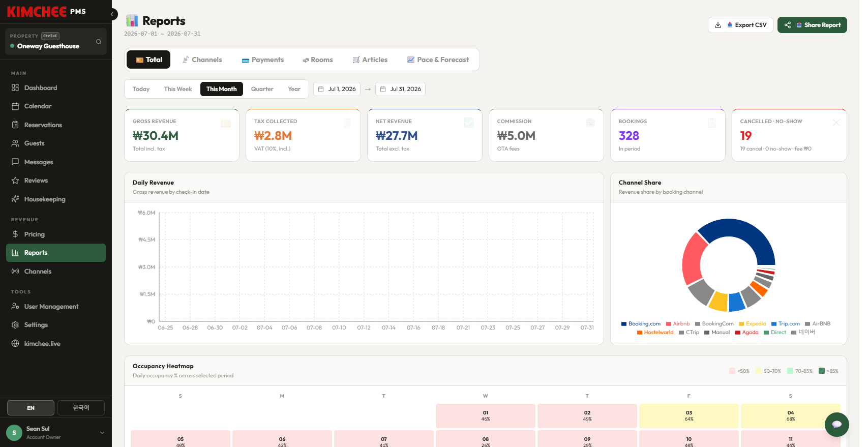Click the Gross Revenue value ₩30.4M
Viewport: 868px width, 447px height.
click(x=156, y=136)
